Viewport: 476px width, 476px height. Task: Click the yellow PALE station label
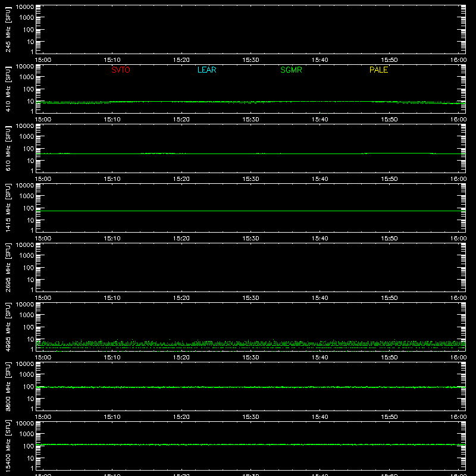pos(378,70)
